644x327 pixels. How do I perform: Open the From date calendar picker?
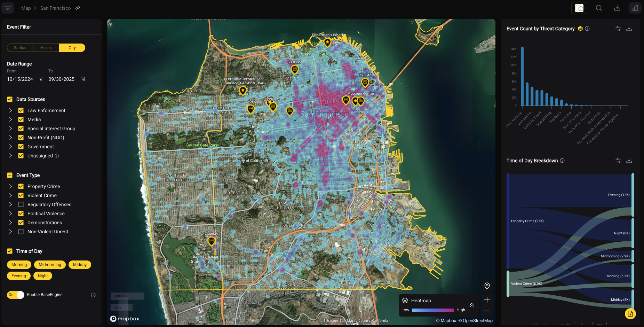click(x=41, y=79)
